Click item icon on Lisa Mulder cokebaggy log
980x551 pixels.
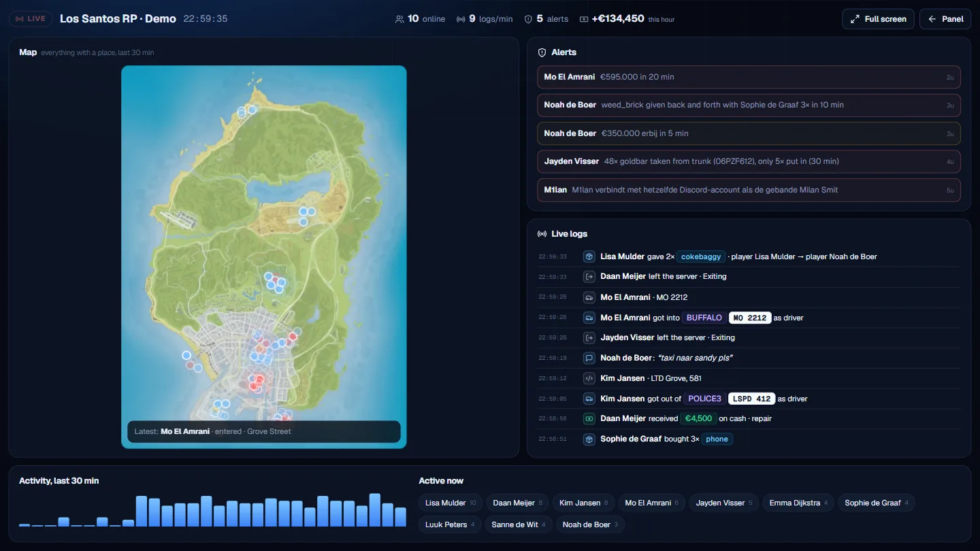coord(589,256)
